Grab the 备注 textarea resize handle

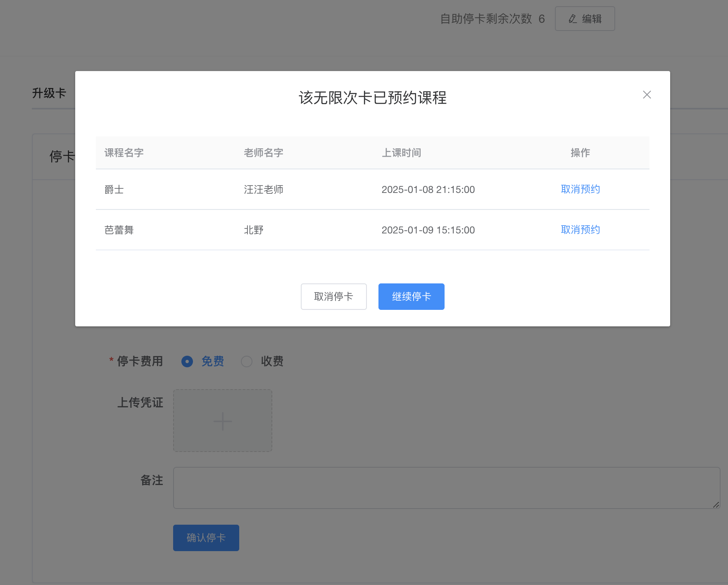tap(716, 504)
